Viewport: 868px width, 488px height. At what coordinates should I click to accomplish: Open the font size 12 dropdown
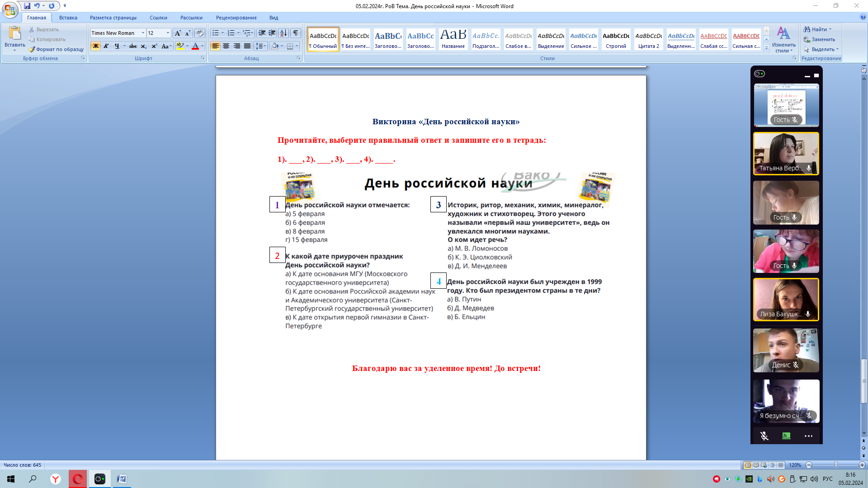point(168,33)
